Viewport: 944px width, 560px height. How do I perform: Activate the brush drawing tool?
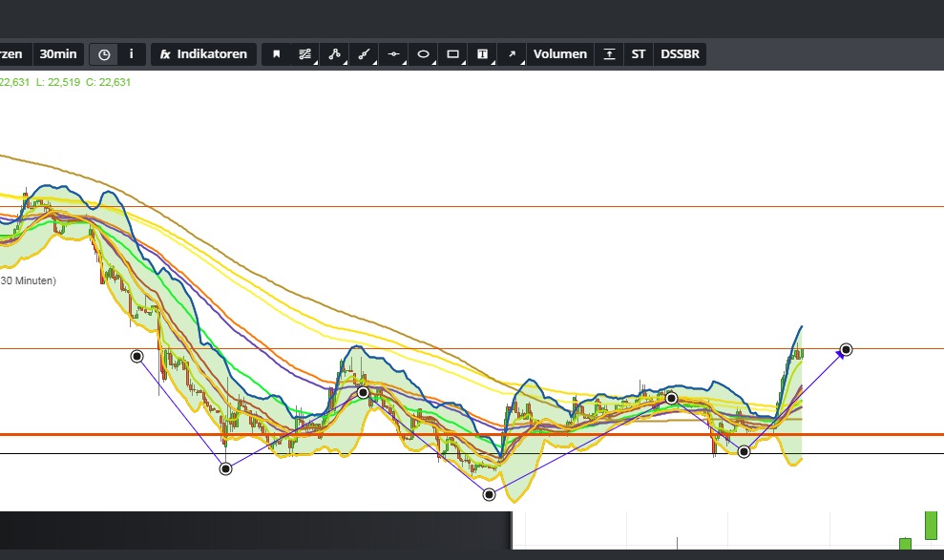pyautogui.click(x=366, y=54)
